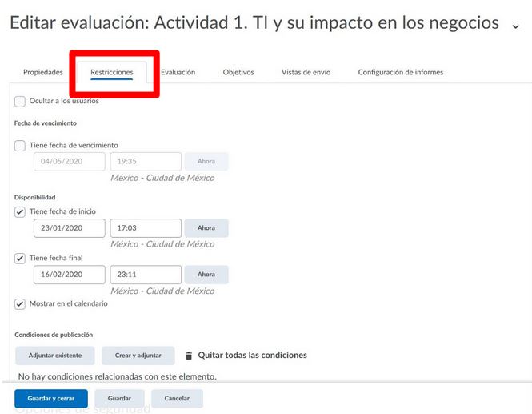Click the Adjuntar existente button
Screen dimensions: 532x414
point(54,356)
